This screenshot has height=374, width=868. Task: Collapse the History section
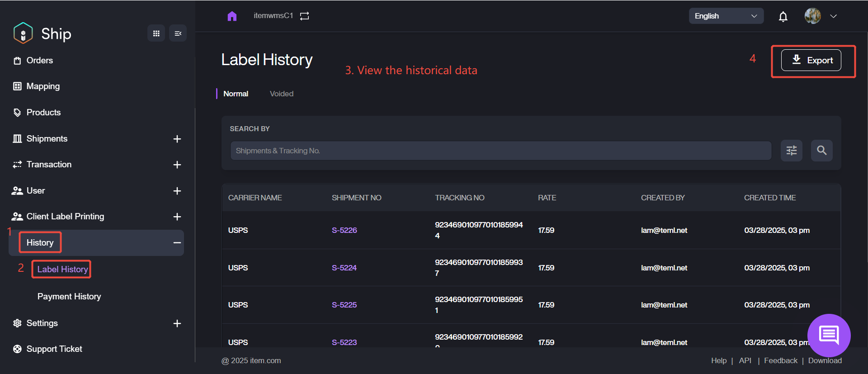[x=177, y=243]
